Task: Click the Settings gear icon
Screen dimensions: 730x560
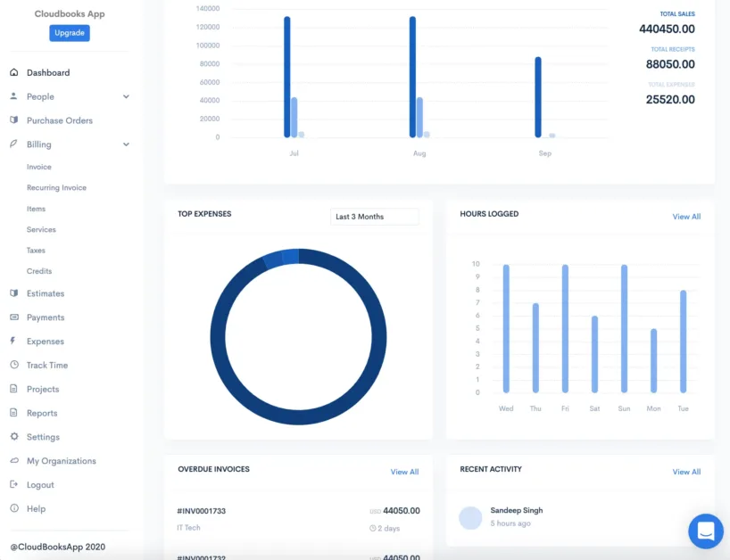Action: 14,437
